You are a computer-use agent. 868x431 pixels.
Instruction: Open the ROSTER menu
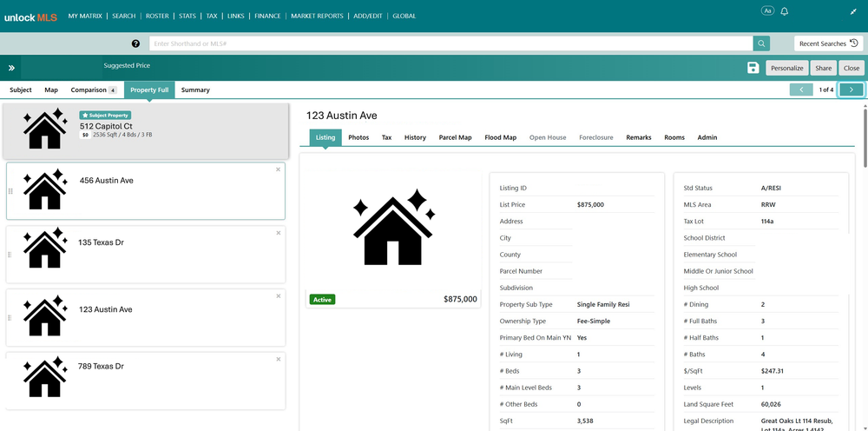[x=157, y=16]
